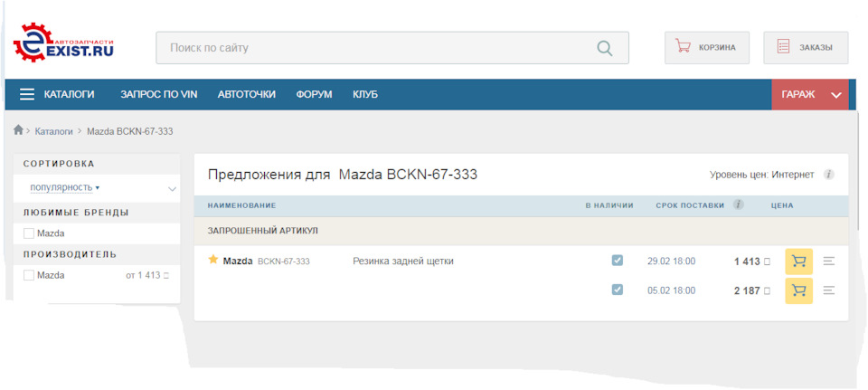Open the Заказы orders button
Viewport: 868px width, 390px height.
[x=806, y=48]
